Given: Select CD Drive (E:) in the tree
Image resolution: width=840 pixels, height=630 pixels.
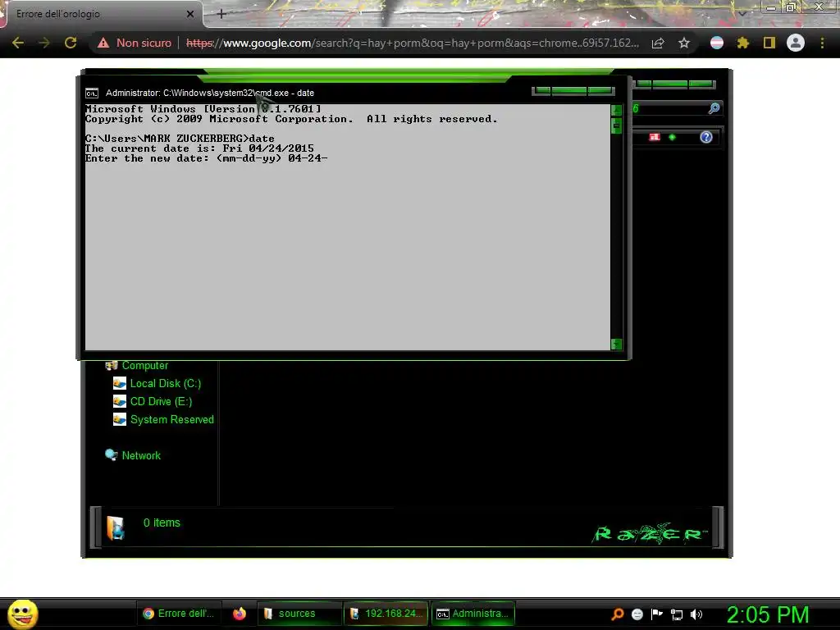Looking at the screenshot, I should (x=161, y=402).
